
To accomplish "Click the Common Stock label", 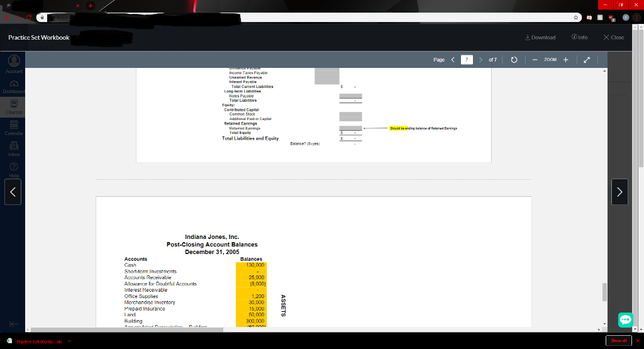I will point(242,114).
